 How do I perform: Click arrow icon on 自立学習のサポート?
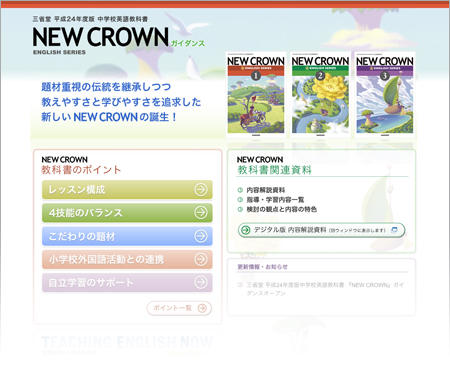(201, 283)
